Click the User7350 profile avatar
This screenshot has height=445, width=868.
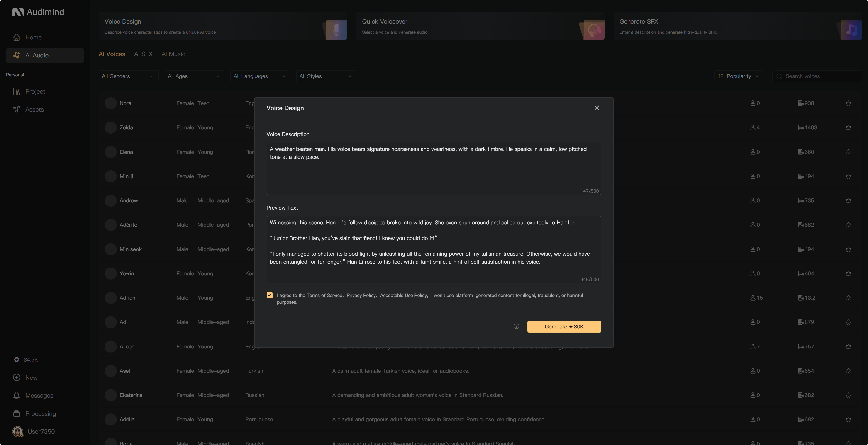tap(17, 432)
